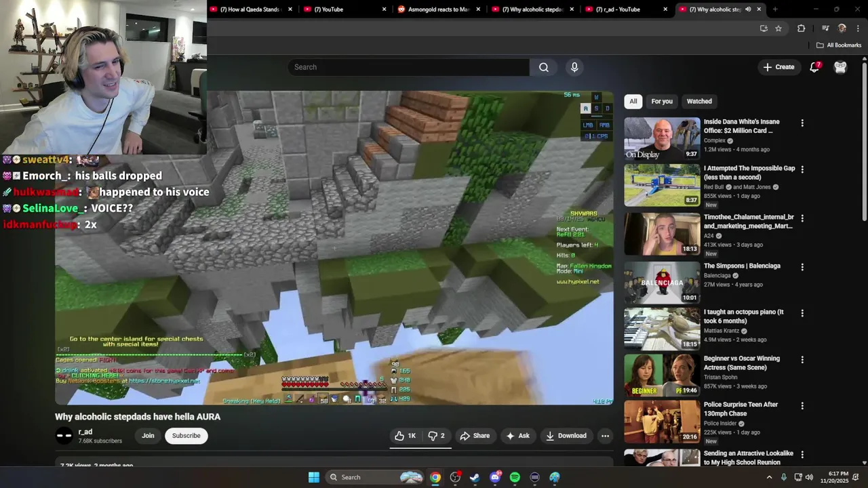Image resolution: width=868 pixels, height=488 pixels.
Task: Switch to the (7) YouTube tab
Action: coord(344,9)
